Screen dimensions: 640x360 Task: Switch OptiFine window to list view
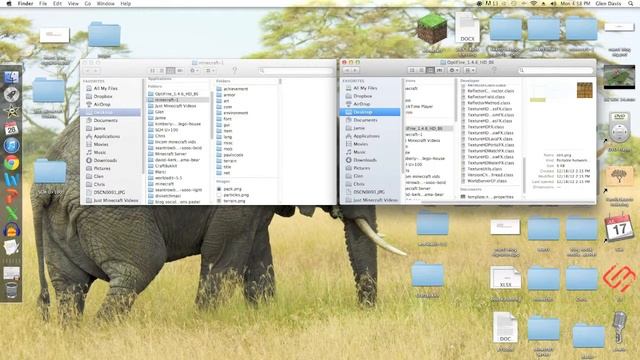421,70
